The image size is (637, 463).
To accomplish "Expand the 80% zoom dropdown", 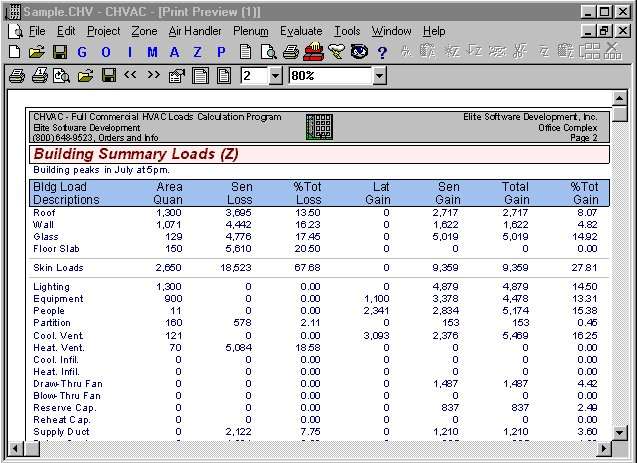I will coord(378,75).
